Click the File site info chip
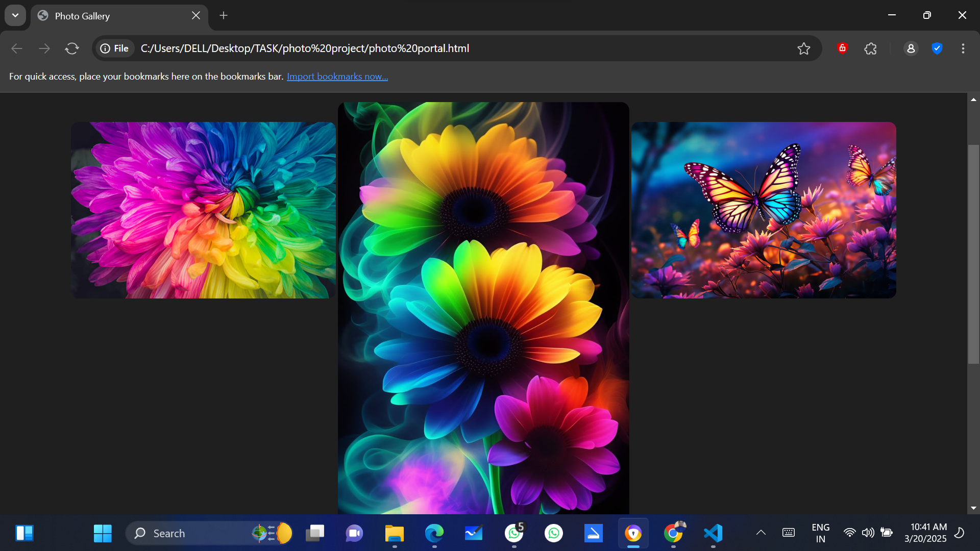 [x=114, y=48]
